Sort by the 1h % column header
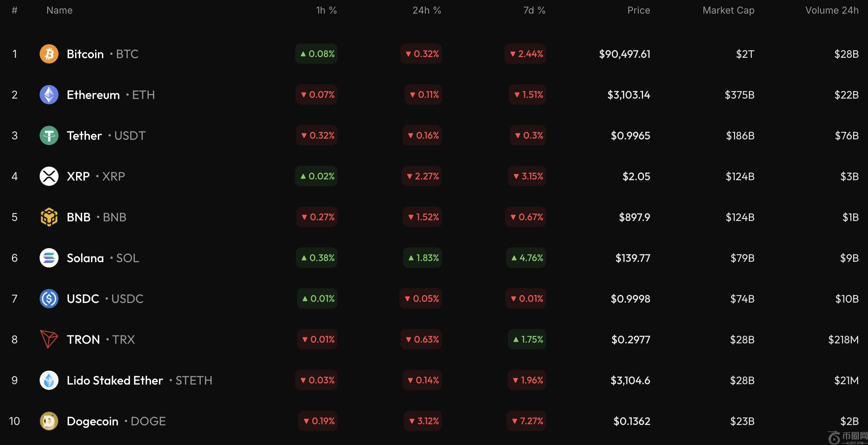This screenshot has width=868, height=445. 326,11
